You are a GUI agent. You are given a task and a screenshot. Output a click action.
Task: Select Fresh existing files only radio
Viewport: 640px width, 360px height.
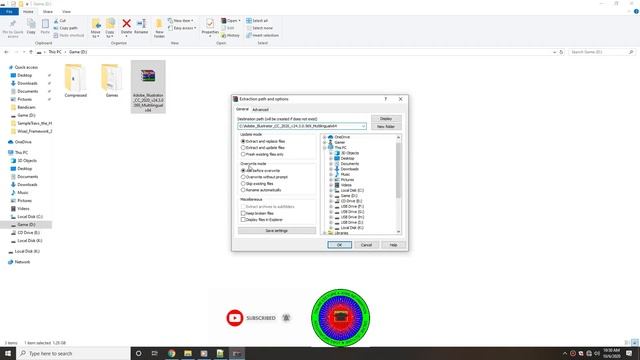(x=243, y=154)
